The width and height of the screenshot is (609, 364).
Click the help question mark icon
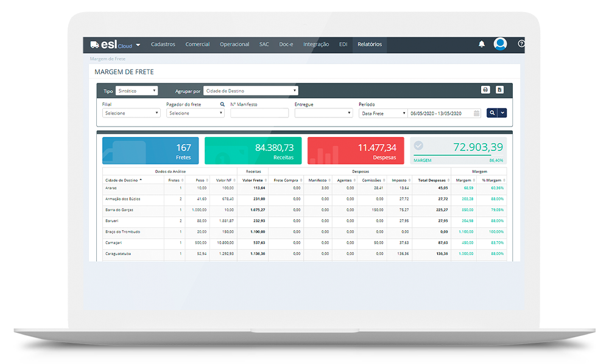pyautogui.click(x=521, y=44)
